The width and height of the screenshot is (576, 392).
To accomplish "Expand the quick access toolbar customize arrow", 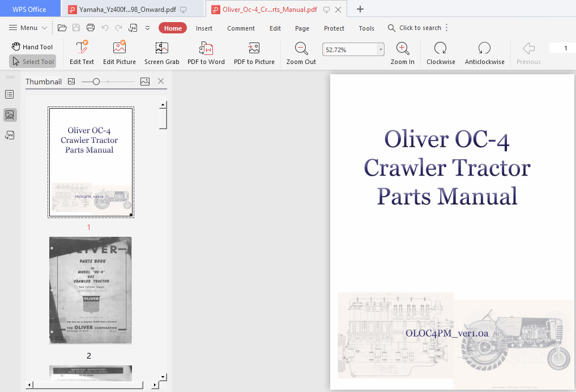I will point(148,28).
